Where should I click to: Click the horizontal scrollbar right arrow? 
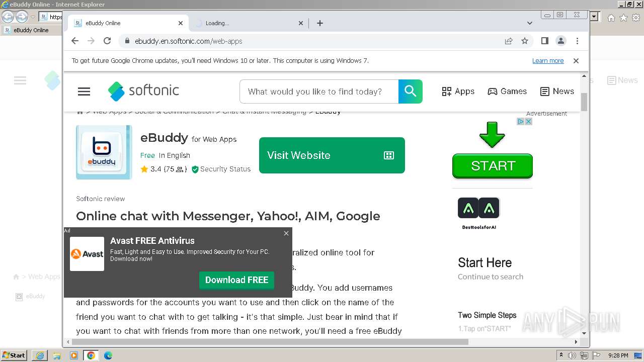(576, 342)
